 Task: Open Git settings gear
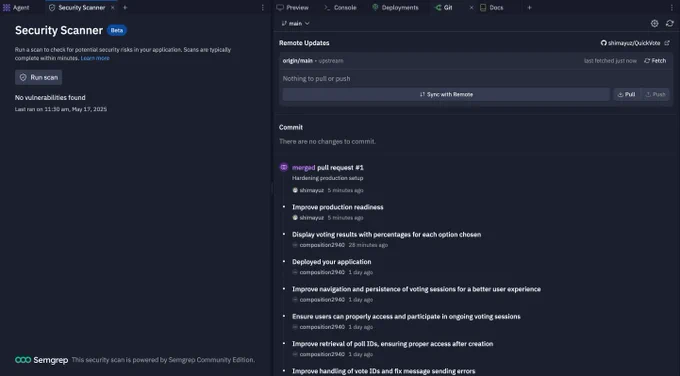654,23
